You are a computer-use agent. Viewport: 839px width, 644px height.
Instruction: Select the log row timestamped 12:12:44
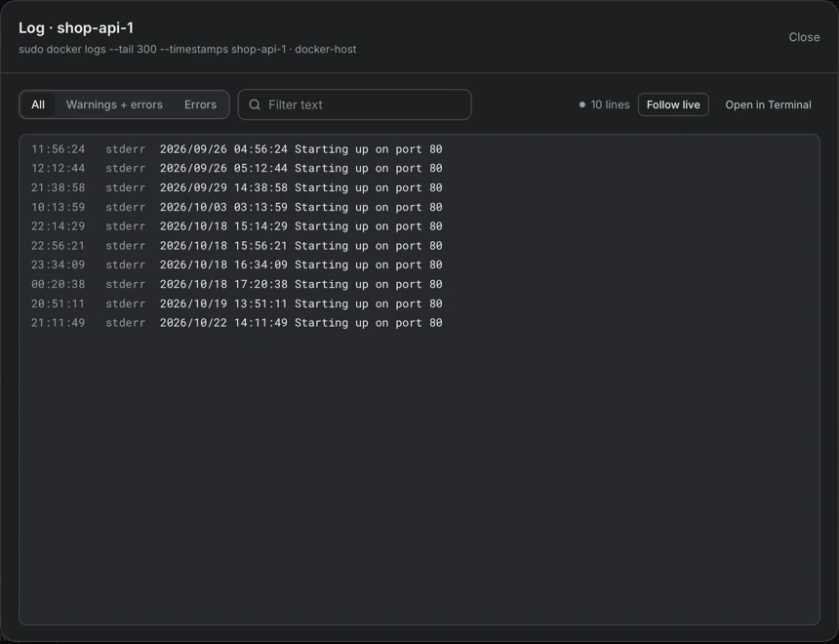[x=419, y=168]
